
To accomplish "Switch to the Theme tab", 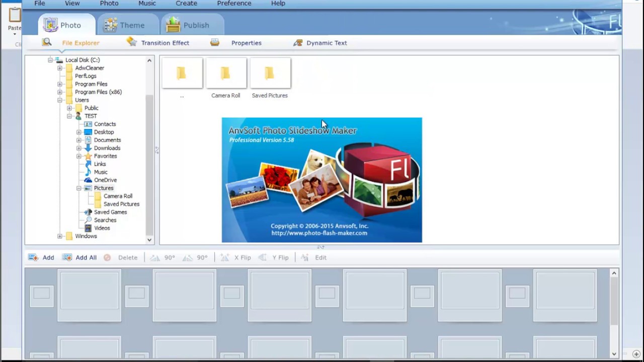I will 128,25.
